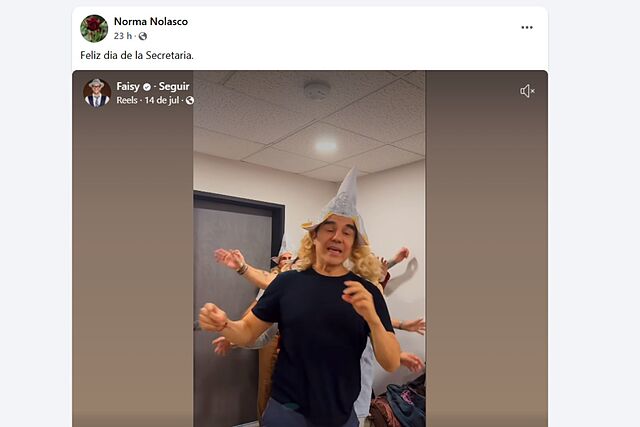The width and height of the screenshot is (640, 427).
Task: Click the 14 de jul reel date
Action: (x=162, y=100)
